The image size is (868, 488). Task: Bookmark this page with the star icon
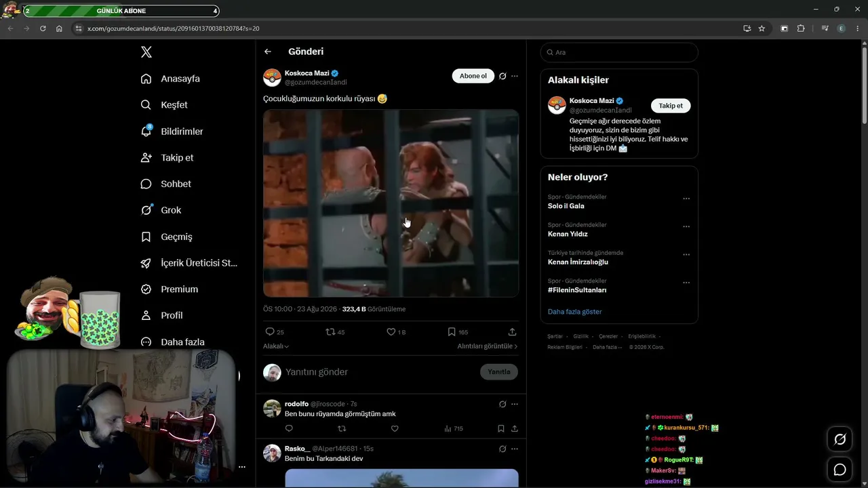pos(762,28)
